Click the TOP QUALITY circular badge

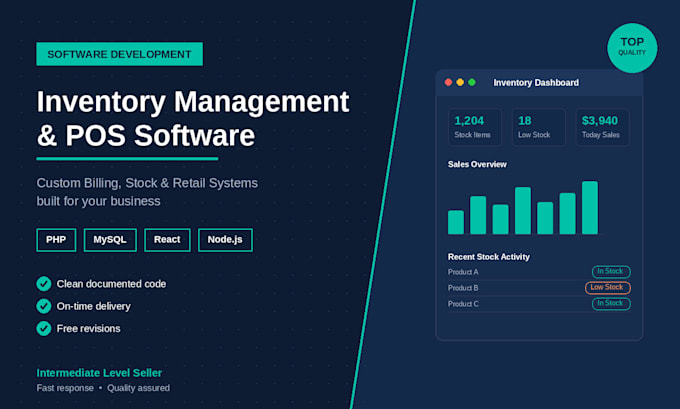coord(632,48)
